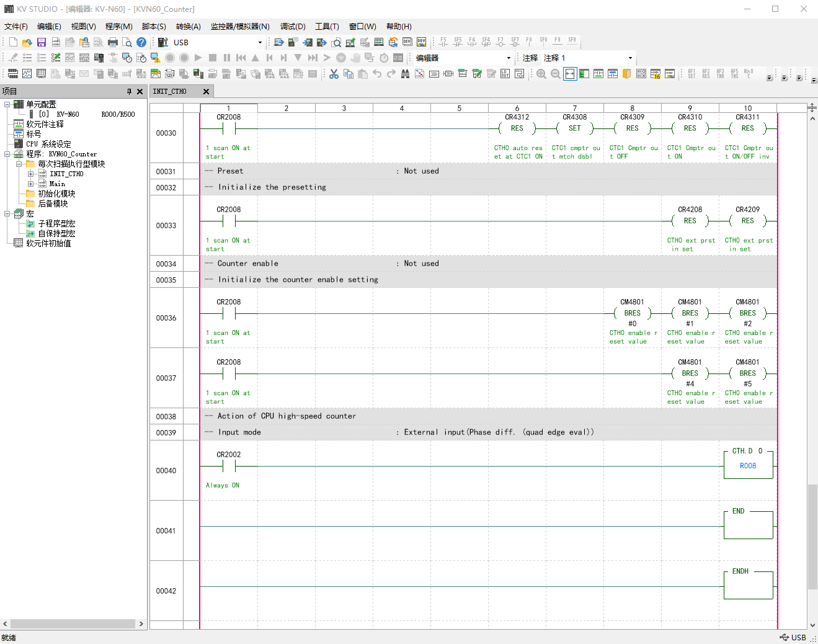818x644 pixels.
Task: Click the AF1 SET instruction icon
Action: 691,74
